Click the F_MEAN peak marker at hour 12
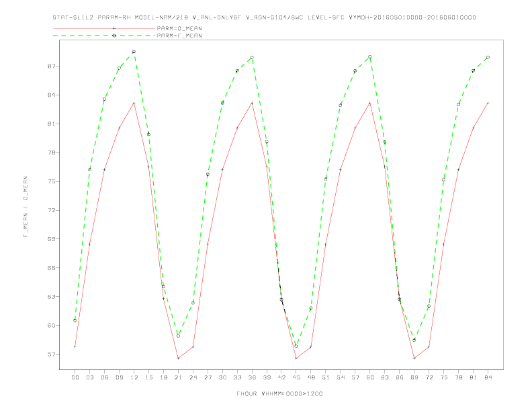The height and width of the screenshot is (411, 532). click(x=134, y=52)
